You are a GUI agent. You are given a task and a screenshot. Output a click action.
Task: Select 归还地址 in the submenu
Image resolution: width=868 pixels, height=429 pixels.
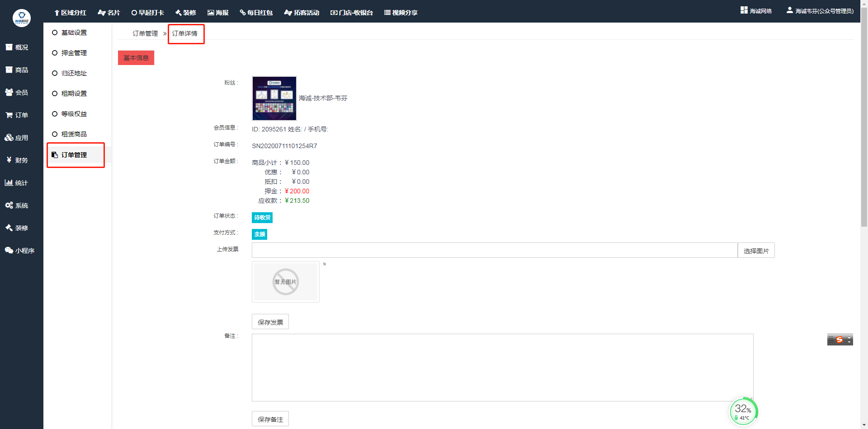pos(74,73)
